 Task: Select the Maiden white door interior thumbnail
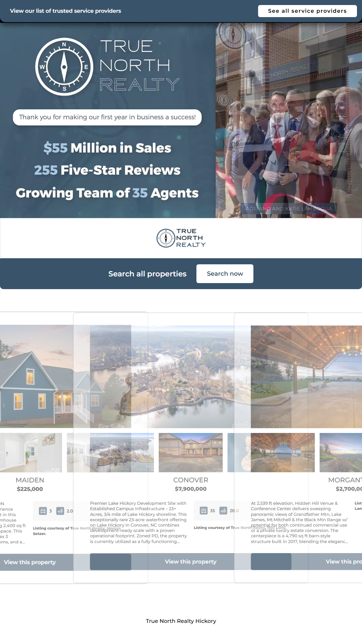[31, 452]
